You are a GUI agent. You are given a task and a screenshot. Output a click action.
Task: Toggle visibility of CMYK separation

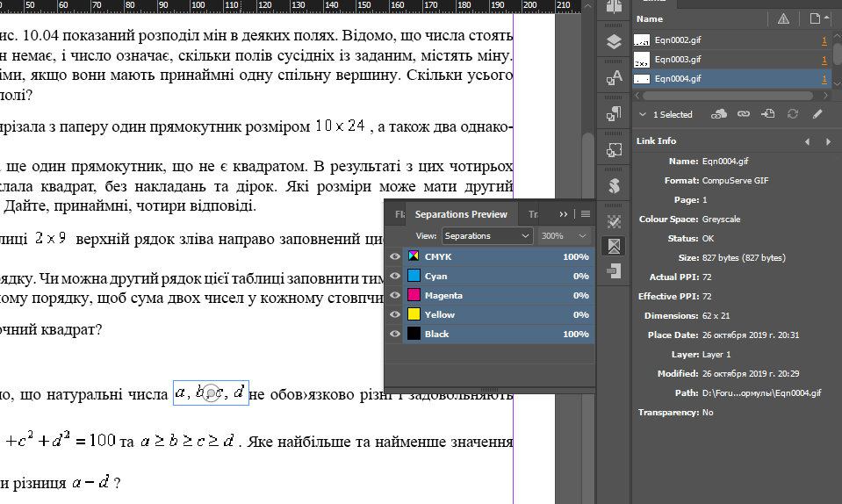(x=395, y=256)
